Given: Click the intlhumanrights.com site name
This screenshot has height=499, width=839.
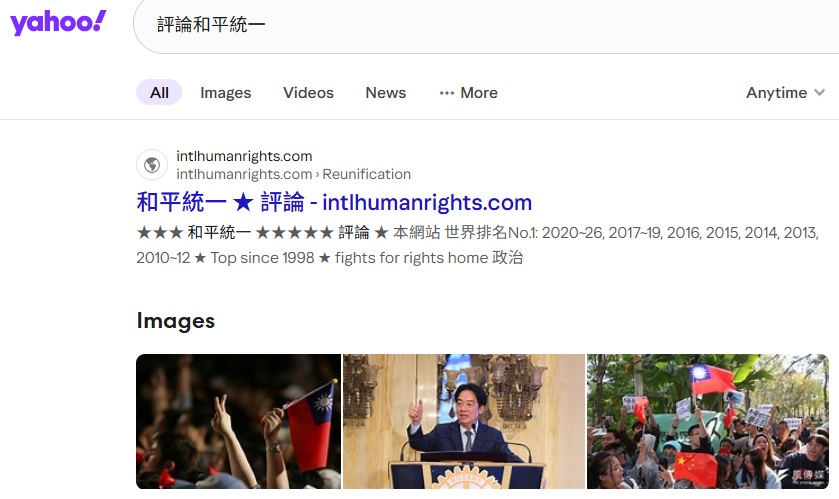Looking at the screenshot, I should coord(244,156).
